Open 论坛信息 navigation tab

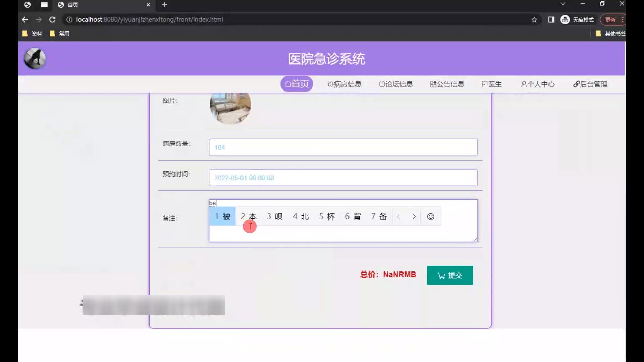[x=396, y=84]
